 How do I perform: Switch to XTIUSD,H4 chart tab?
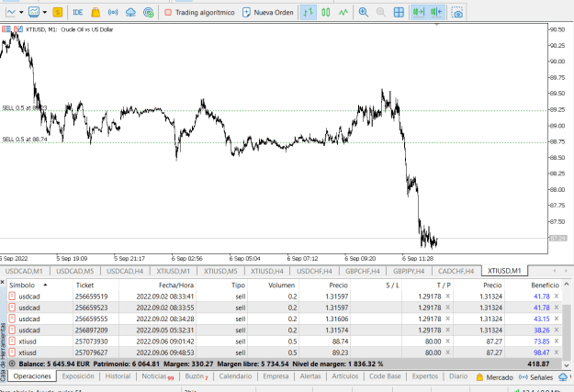click(267, 271)
